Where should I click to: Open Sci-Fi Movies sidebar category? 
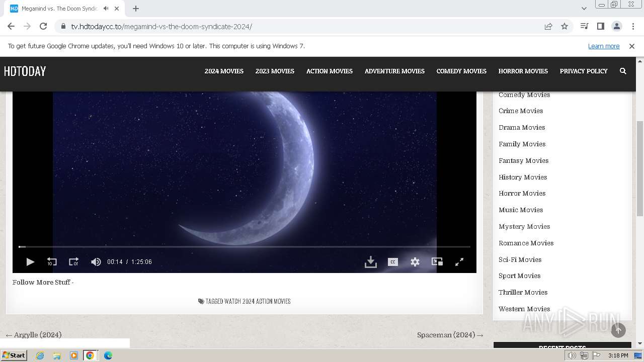[520, 260]
